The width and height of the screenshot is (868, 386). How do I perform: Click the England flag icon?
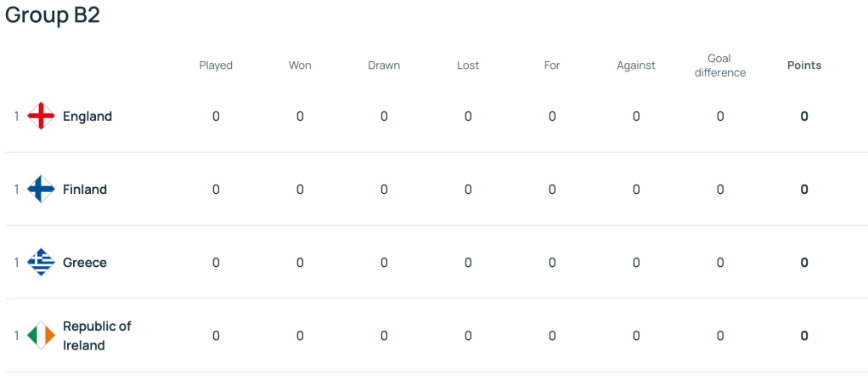41,116
